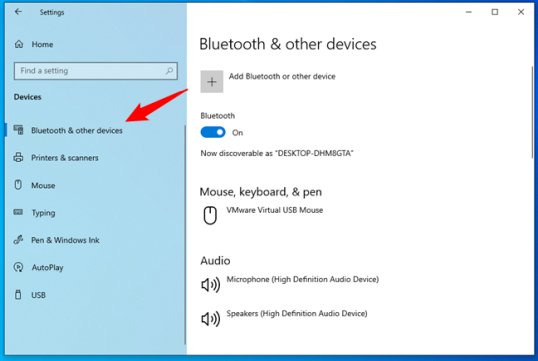Open the USB settings page
Viewport: 538px width, 361px height.
coord(38,295)
